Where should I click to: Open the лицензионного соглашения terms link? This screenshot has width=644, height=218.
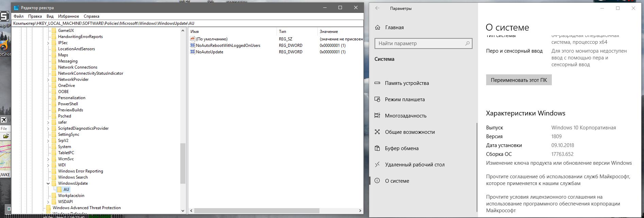coord(553,204)
